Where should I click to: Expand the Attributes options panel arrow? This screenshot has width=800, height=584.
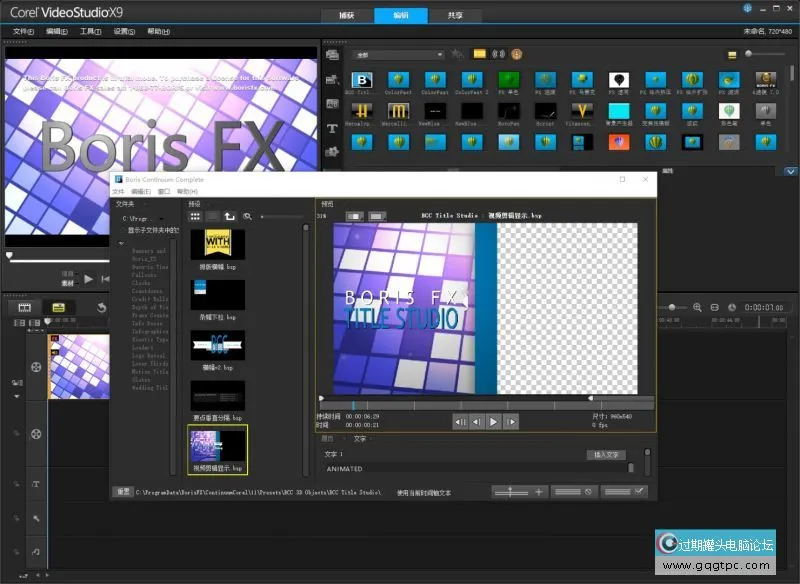791,171
